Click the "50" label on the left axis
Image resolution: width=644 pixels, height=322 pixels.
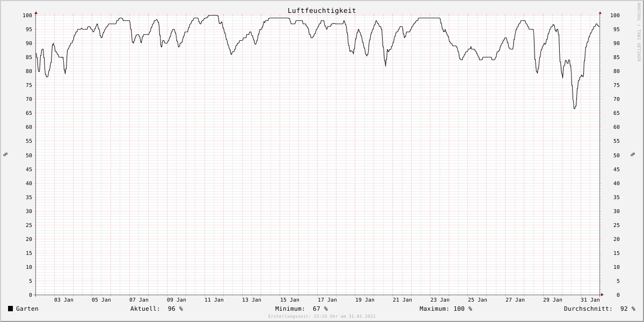coord(29,156)
